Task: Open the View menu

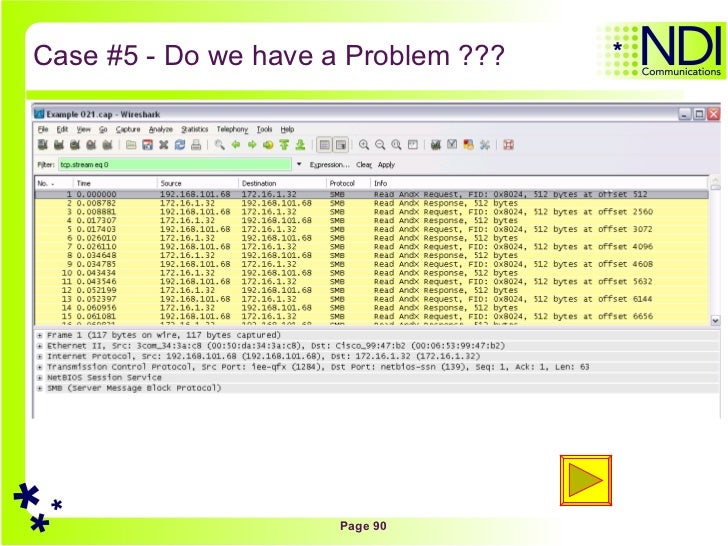Action: point(84,129)
